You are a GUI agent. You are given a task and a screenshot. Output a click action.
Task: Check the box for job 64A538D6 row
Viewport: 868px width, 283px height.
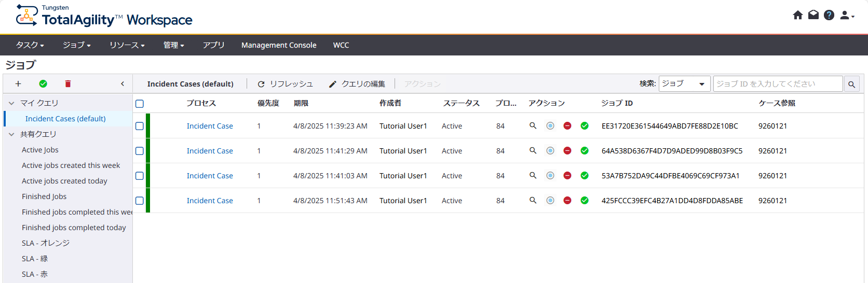139,151
